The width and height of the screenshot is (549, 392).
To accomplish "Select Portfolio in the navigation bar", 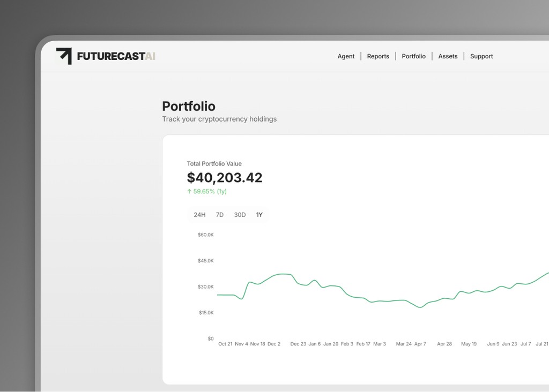I will click(x=413, y=56).
